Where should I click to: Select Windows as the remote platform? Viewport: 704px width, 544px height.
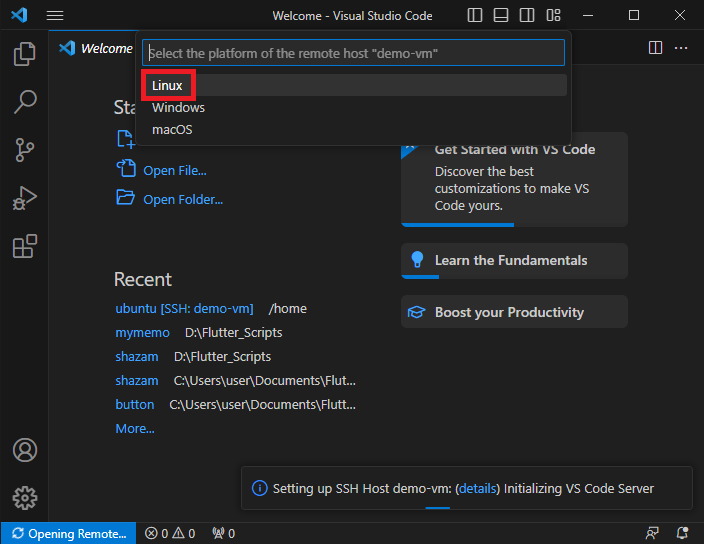(x=354, y=108)
